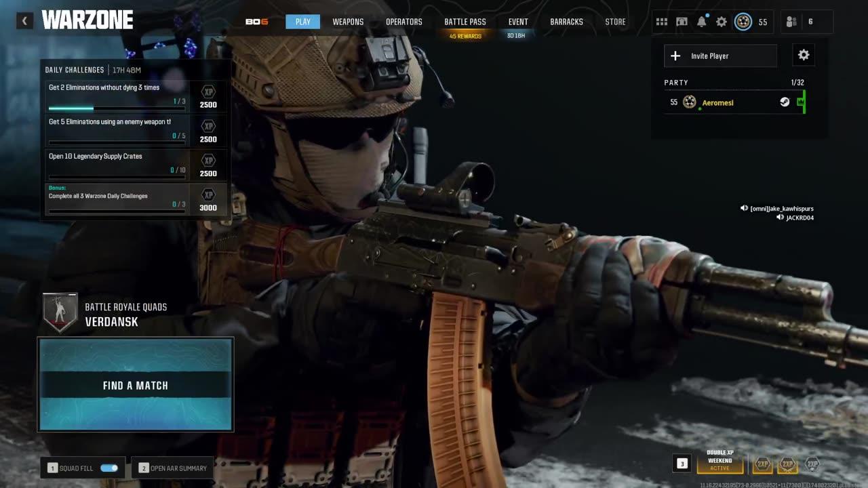Click the Steam platform icon for Aeromesi
This screenshot has height=488, width=868.
coord(785,102)
